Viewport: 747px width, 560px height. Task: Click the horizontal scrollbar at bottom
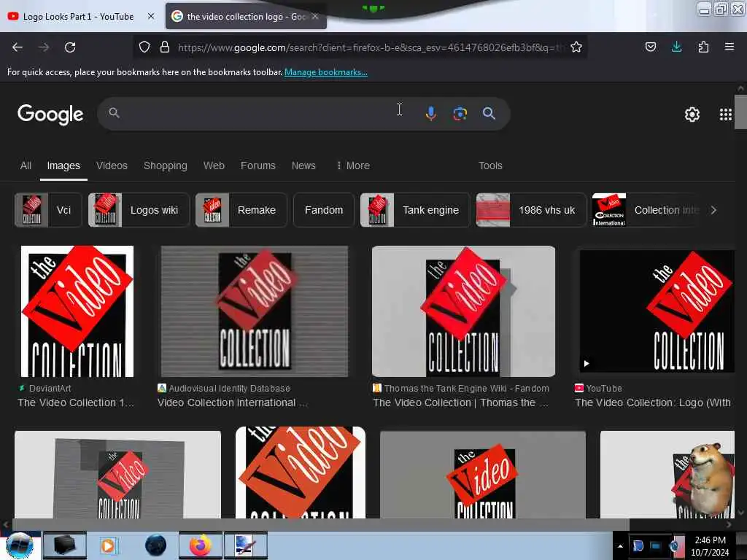(320, 524)
